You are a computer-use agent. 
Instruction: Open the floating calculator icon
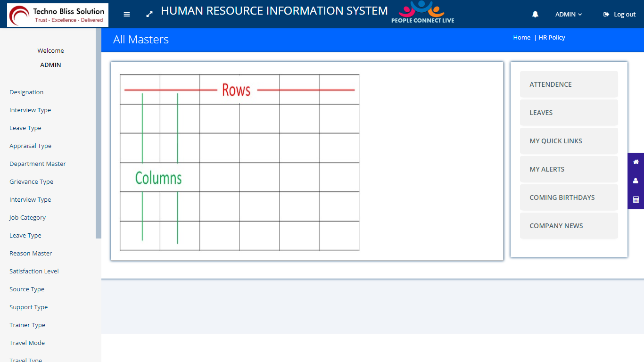(636, 199)
